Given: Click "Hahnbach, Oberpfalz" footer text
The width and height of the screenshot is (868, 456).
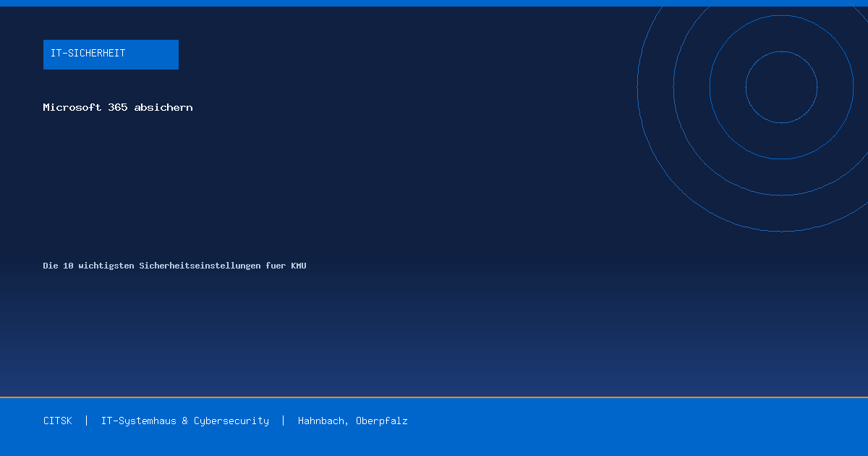Looking at the screenshot, I should [353, 421].
